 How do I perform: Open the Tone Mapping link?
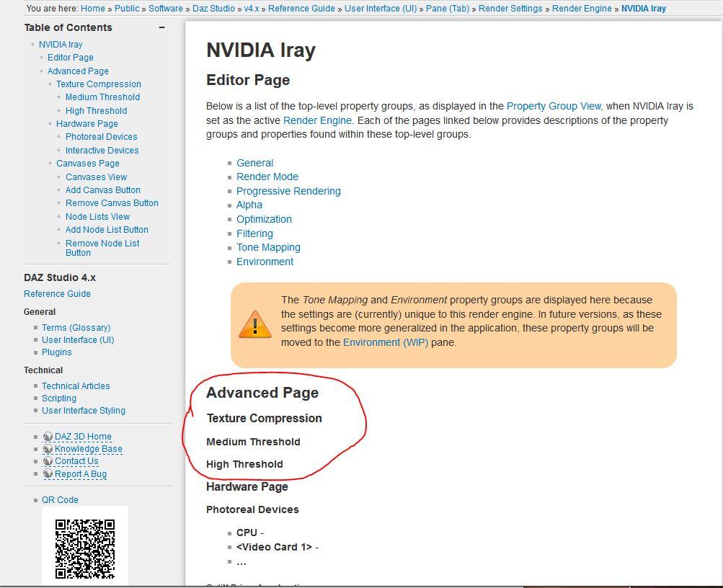pyautogui.click(x=268, y=247)
